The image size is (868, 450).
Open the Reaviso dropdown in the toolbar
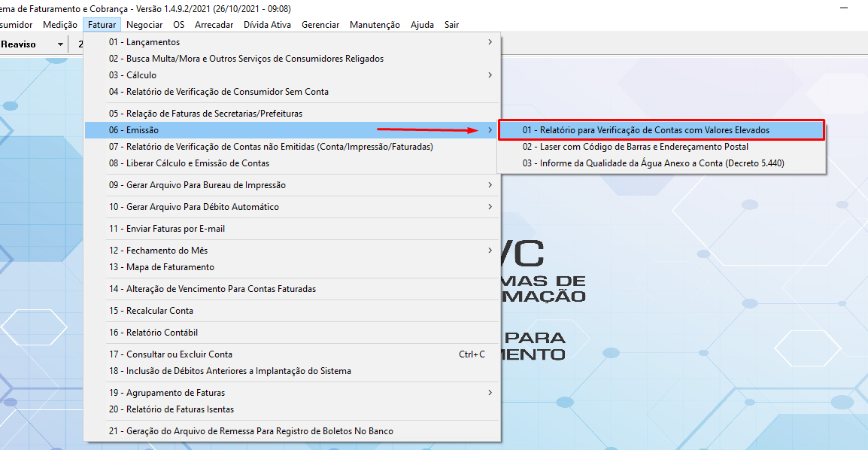60,44
